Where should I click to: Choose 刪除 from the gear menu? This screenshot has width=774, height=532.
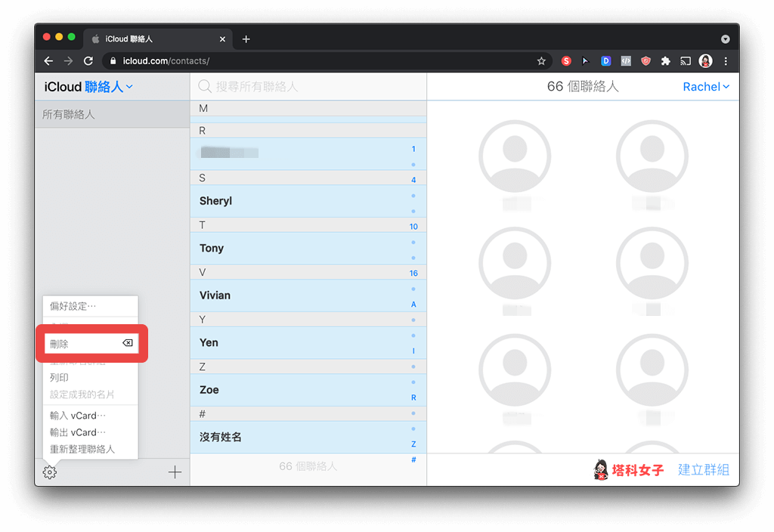coord(91,344)
